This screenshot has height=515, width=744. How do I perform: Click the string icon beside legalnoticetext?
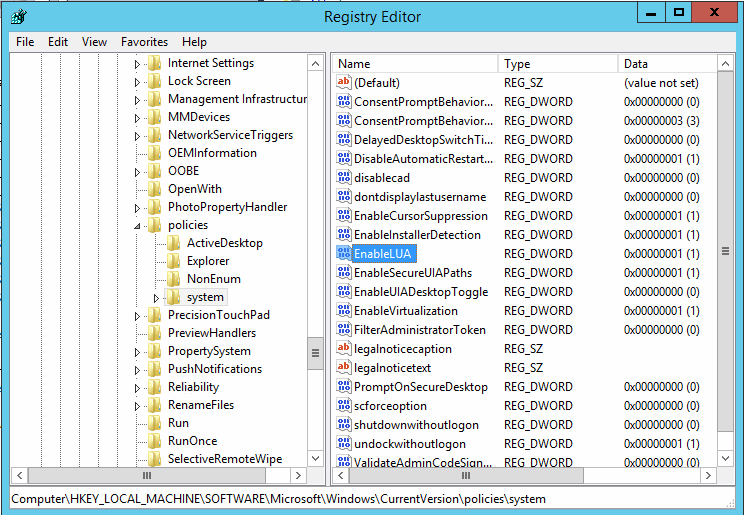click(x=344, y=367)
